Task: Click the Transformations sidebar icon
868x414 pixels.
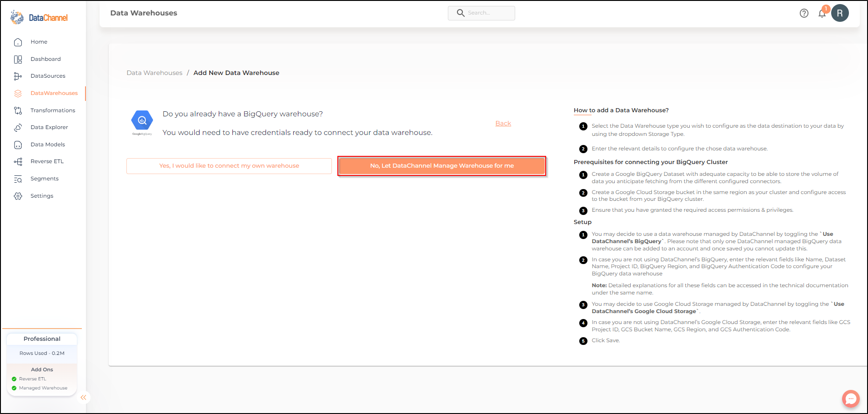Action: tap(18, 110)
